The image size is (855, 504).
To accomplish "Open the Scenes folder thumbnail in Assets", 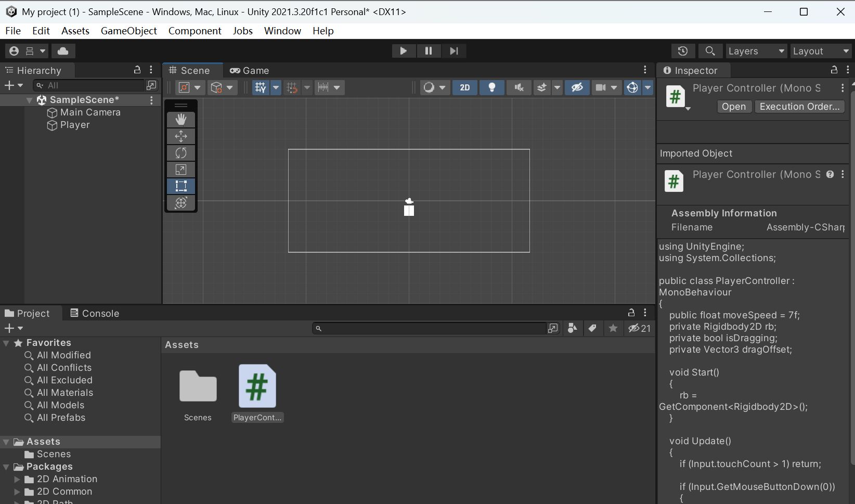I will click(198, 386).
